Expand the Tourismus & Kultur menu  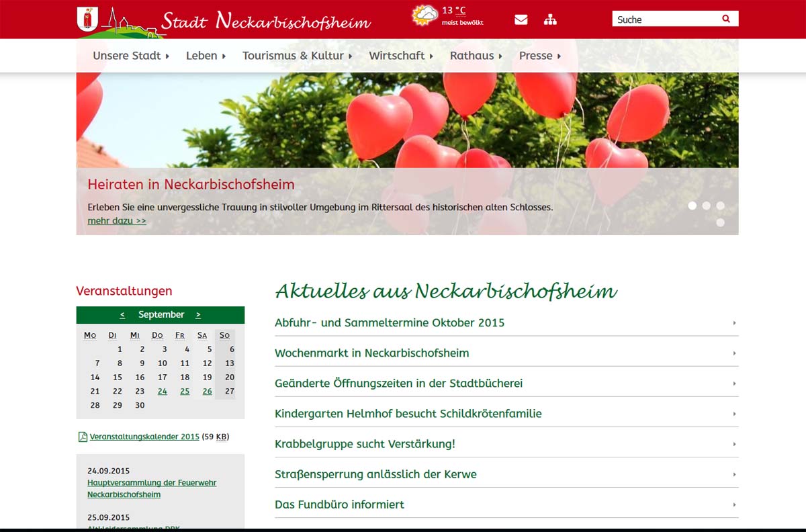pyautogui.click(x=297, y=56)
